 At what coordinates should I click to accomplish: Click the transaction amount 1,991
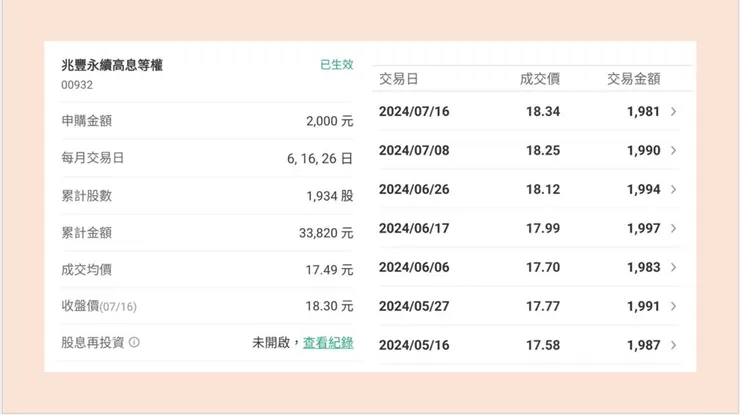click(x=643, y=306)
